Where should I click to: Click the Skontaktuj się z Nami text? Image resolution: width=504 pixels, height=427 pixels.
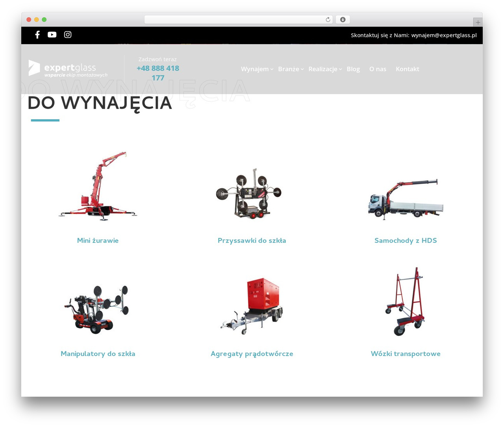coord(380,35)
